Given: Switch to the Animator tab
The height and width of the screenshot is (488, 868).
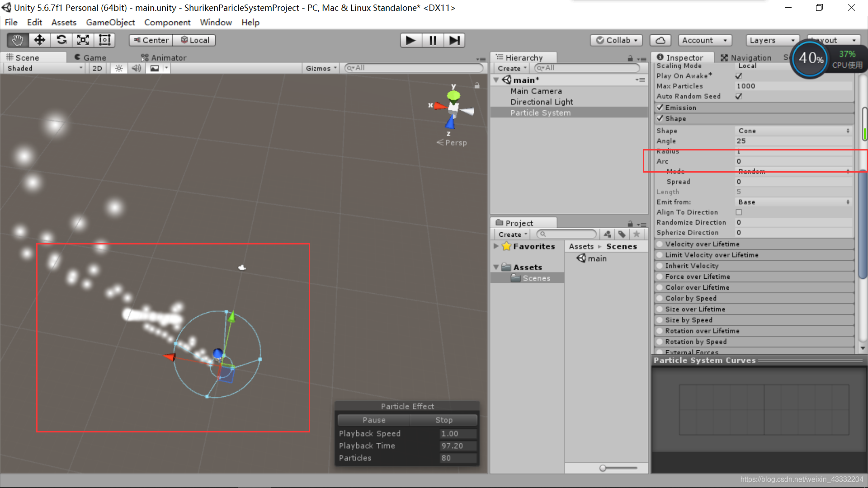Looking at the screenshot, I should [164, 57].
